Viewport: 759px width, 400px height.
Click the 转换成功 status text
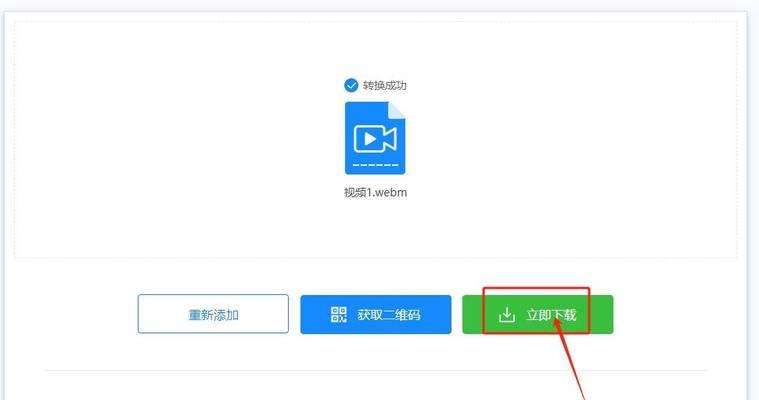coord(385,86)
